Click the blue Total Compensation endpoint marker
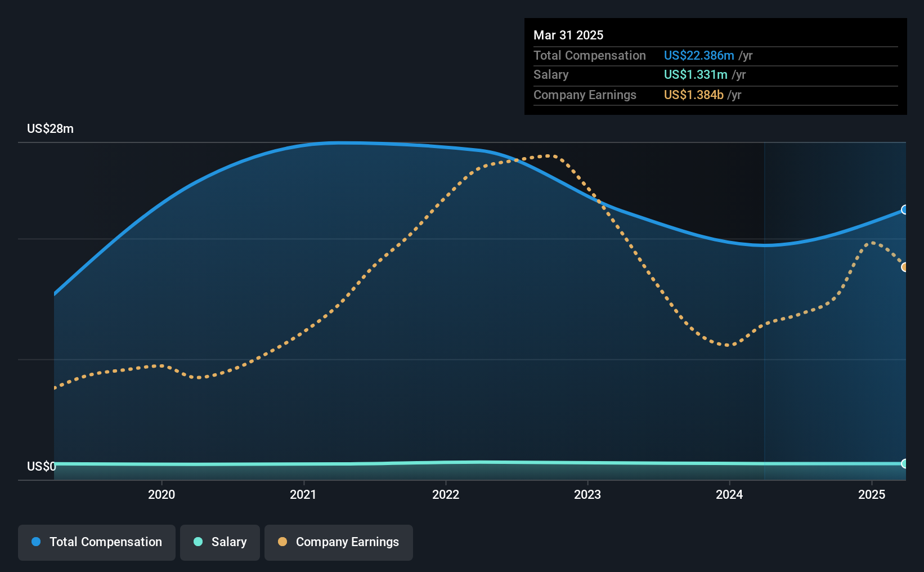This screenshot has height=572, width=924. pyautogui.click(x=905, y=209)
